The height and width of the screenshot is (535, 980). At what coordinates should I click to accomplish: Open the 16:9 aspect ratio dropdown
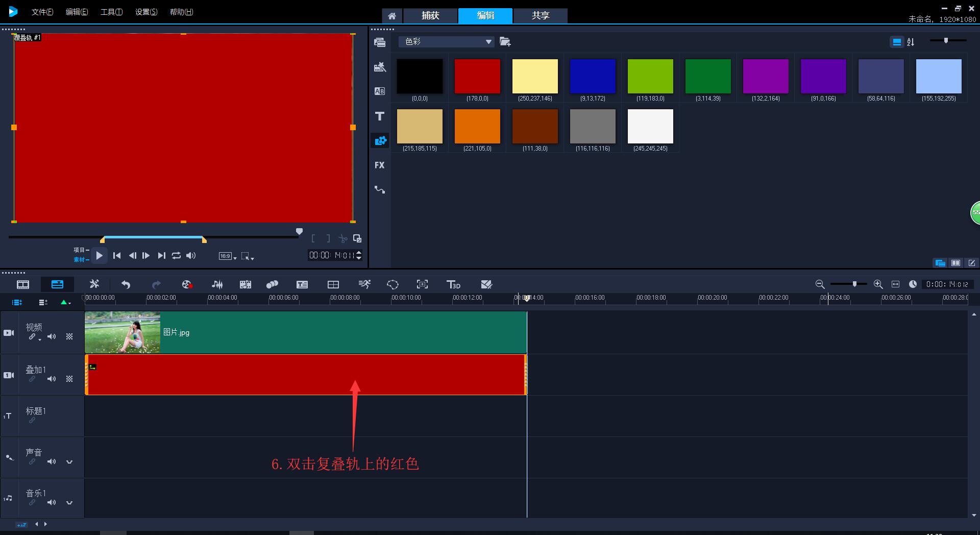click(228, 256)
